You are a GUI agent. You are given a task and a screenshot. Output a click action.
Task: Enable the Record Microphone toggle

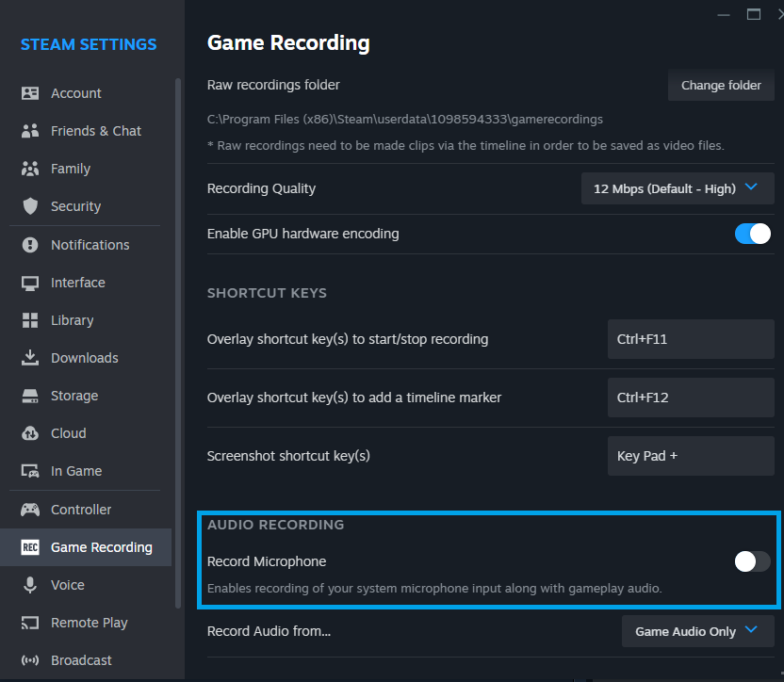click(x=753, y=561)
